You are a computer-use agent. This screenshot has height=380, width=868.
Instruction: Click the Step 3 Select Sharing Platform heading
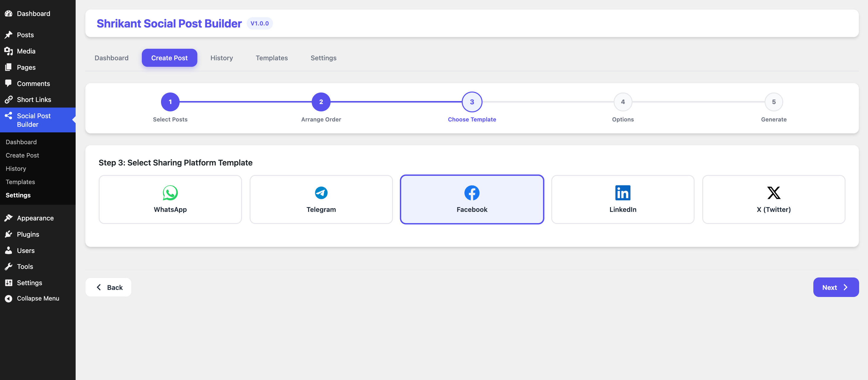[x=175, y=163]
